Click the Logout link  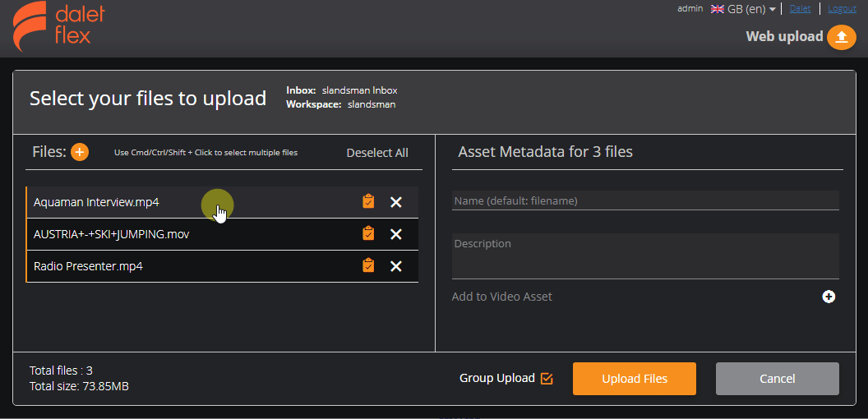(842, 8)
